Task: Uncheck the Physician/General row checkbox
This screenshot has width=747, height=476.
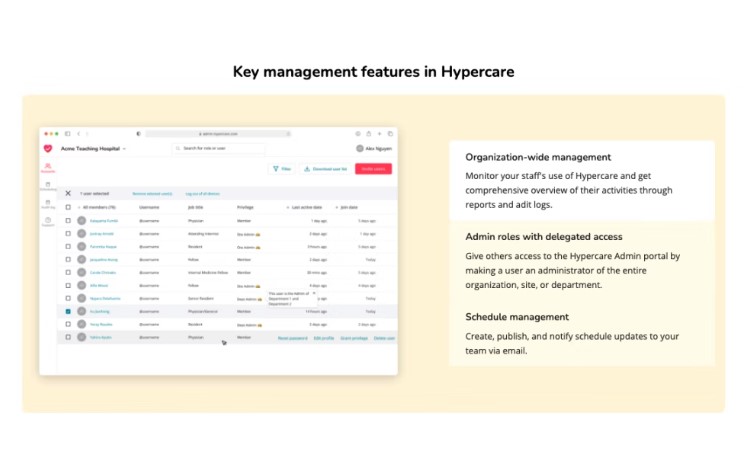Action: coord(68,311)
